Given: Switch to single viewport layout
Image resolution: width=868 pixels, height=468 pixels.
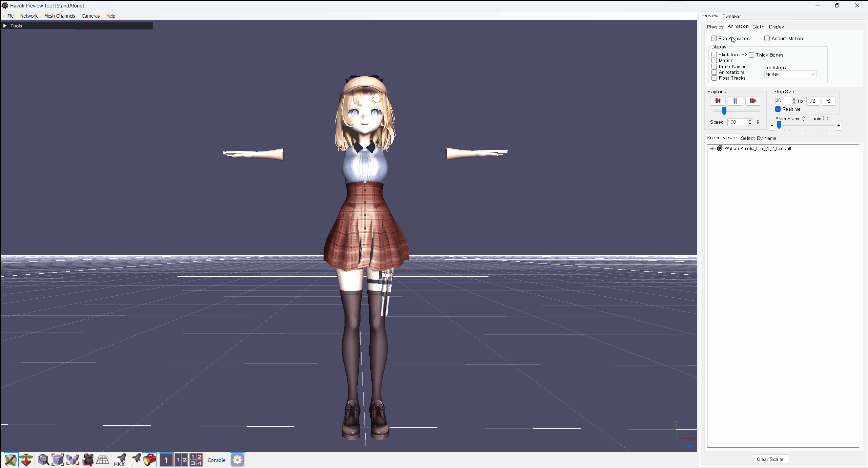Looking at the screenshot, I should tap(166, 460).
